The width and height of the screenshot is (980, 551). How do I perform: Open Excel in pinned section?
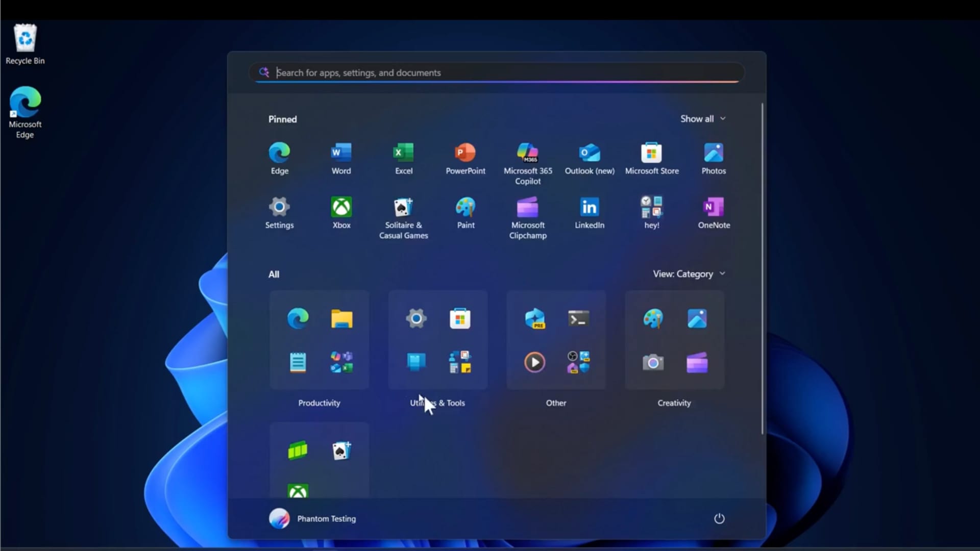(403, 159)
